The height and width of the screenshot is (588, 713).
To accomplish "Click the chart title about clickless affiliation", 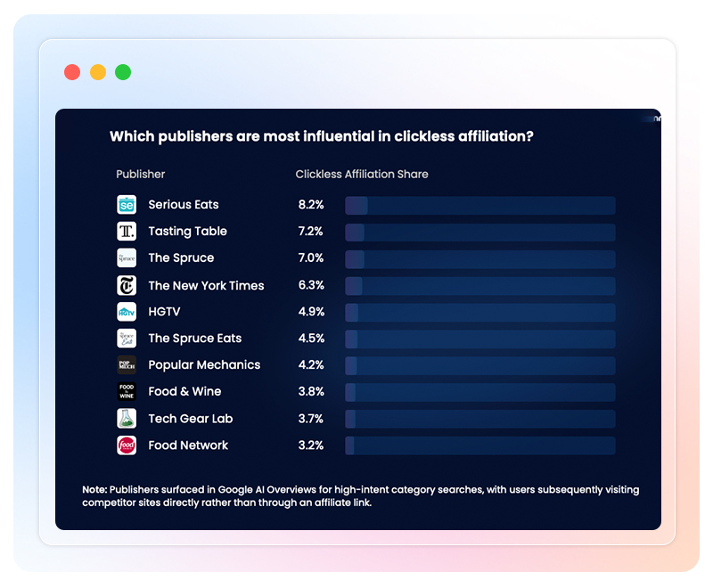I will 322,136.
